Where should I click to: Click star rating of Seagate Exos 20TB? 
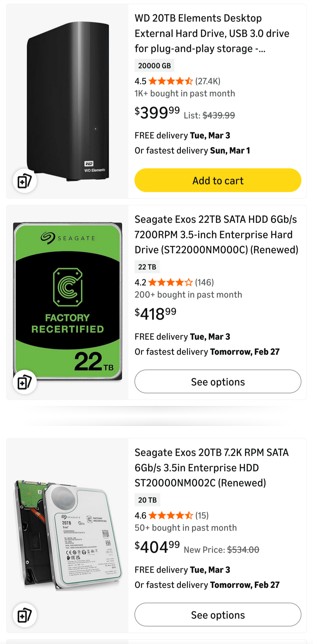pyautogui.click(x=170, y=516)
